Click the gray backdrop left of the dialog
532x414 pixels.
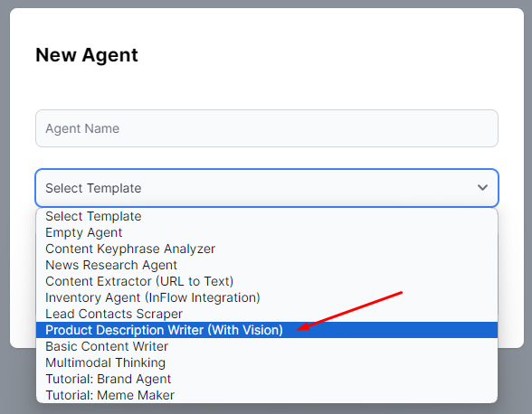pos(5,203)
